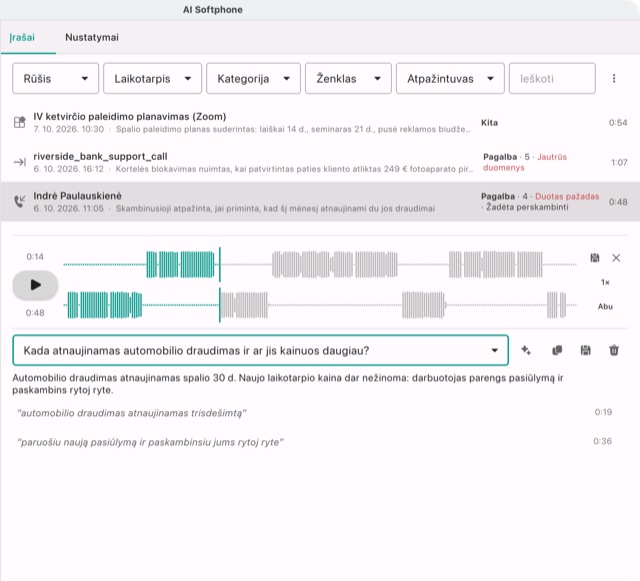Click the 0:54 duration of Zoom recording

point(618,122)
